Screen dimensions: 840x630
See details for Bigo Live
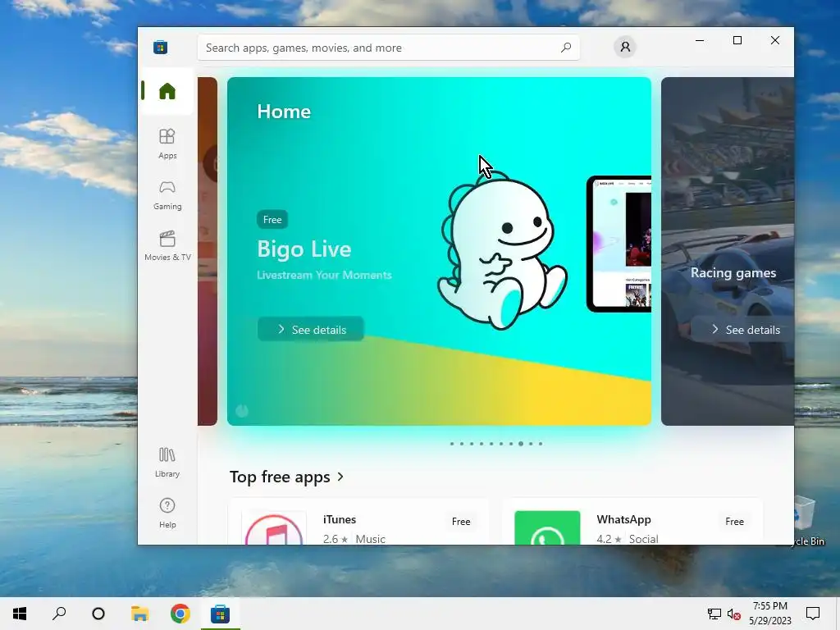click(x=311, y=330)
